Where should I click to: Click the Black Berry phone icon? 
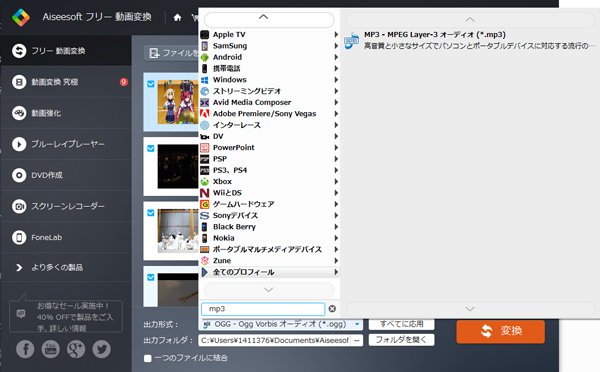[x=205, y=227]
